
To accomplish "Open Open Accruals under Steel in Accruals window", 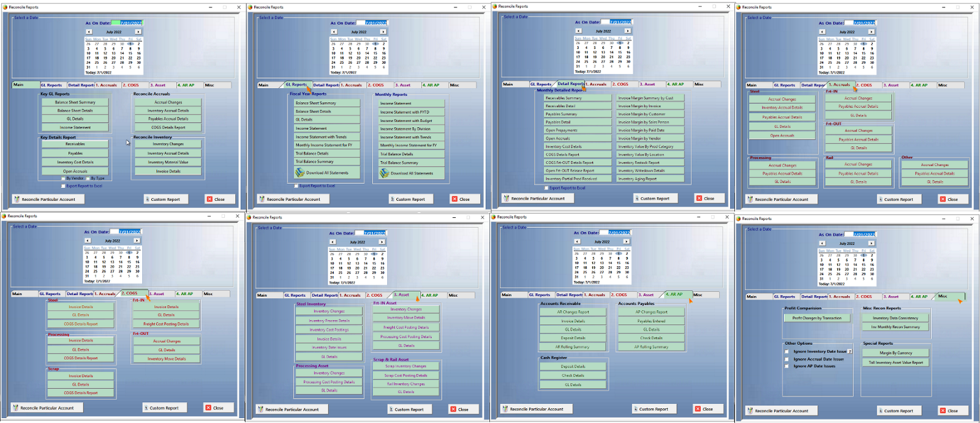I will click(783, 135).
